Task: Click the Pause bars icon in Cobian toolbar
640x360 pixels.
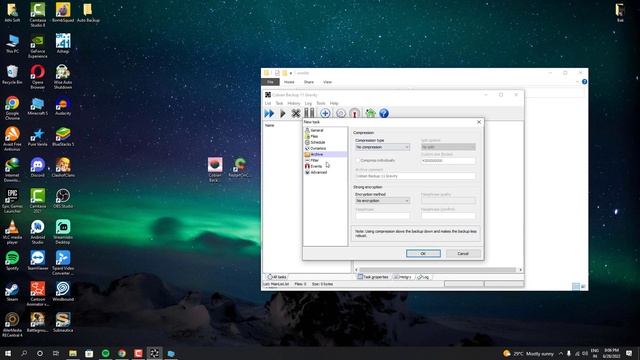Action: [x=309, y=113]
